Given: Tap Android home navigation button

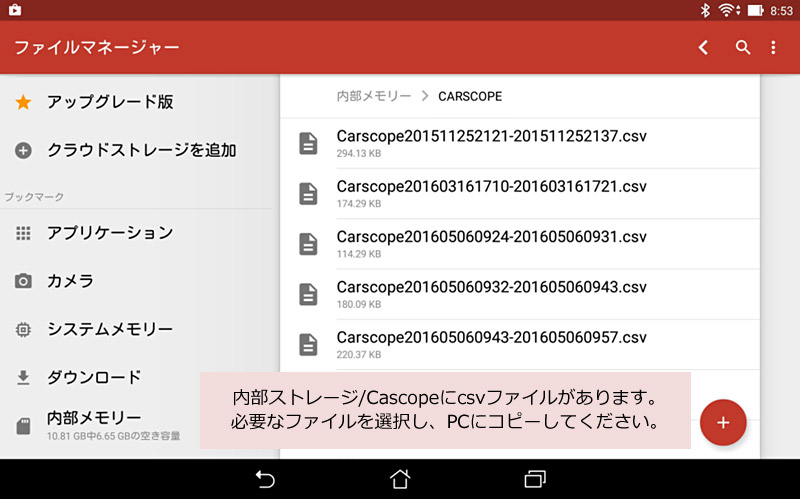Looking at the screenshot, I should click(400, 479).
